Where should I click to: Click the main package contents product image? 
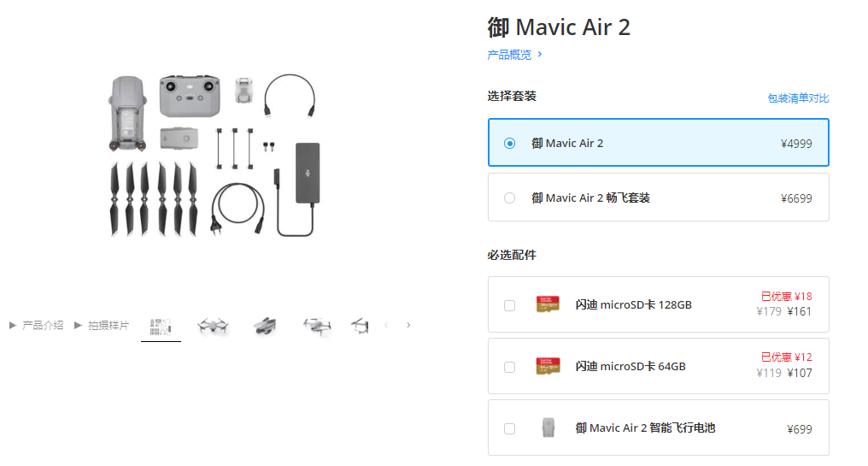214,155
